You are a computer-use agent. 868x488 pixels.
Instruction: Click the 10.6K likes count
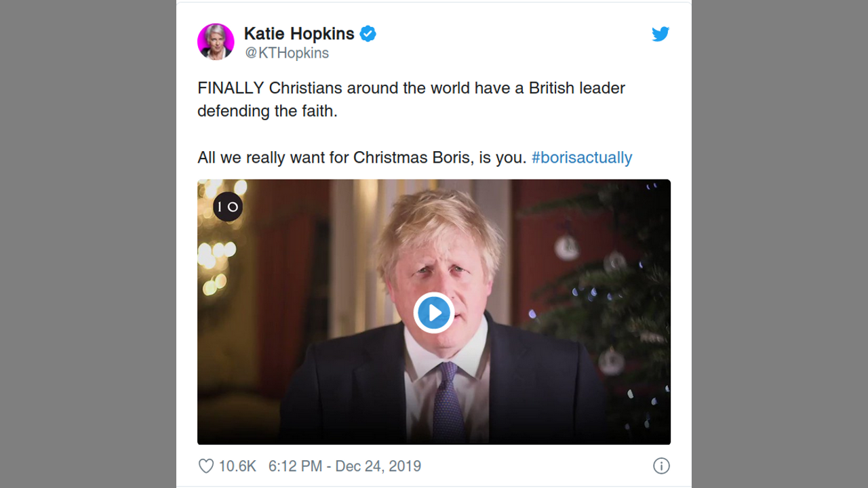pyautogui.click(x=237, y=466)
